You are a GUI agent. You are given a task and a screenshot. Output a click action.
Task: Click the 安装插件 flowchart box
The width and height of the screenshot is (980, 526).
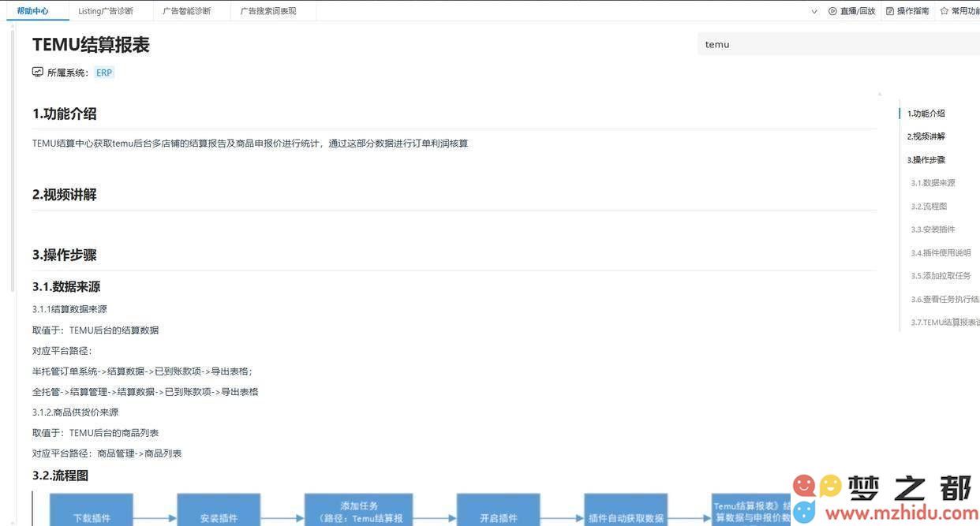pos(219,509)
